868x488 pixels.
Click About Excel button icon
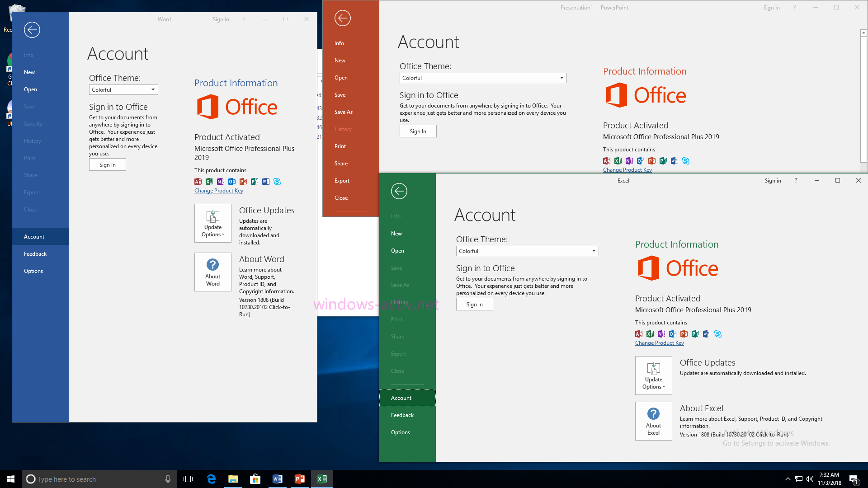click(653, 421)
